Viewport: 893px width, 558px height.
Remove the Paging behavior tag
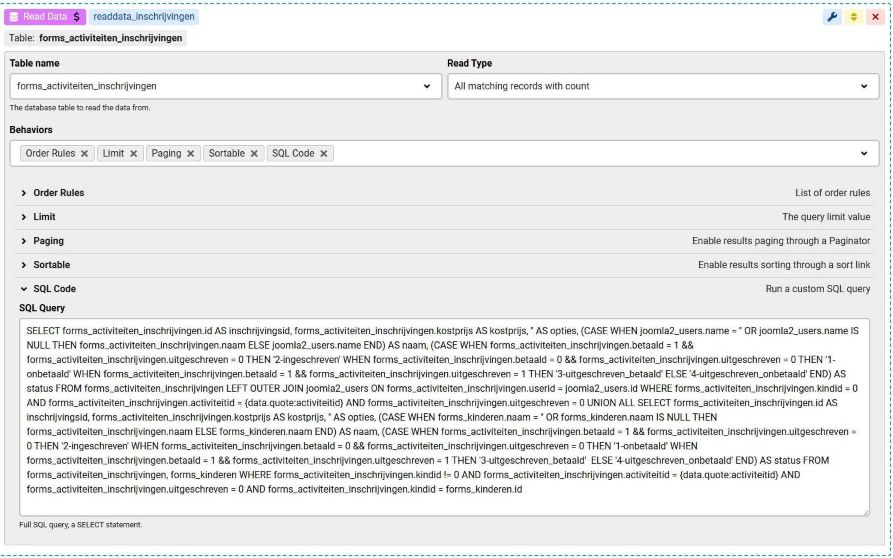tap(191, 154)
